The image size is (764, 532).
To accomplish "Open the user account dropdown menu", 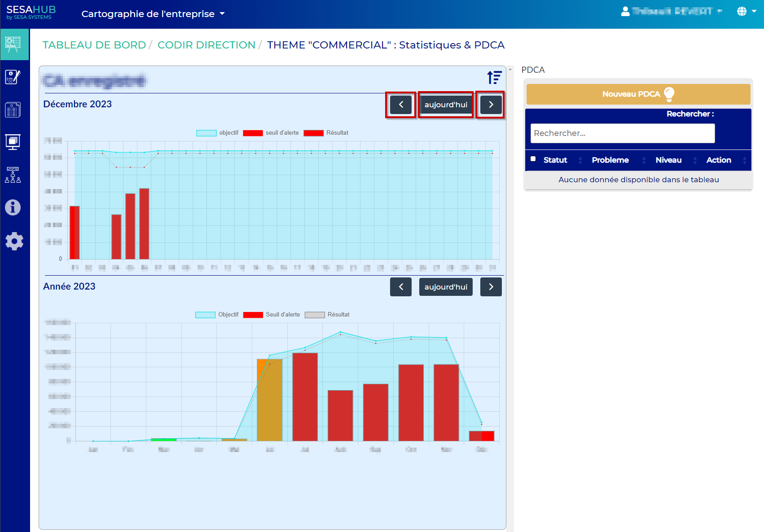I will pyautogui.click(x=671, y=12).
